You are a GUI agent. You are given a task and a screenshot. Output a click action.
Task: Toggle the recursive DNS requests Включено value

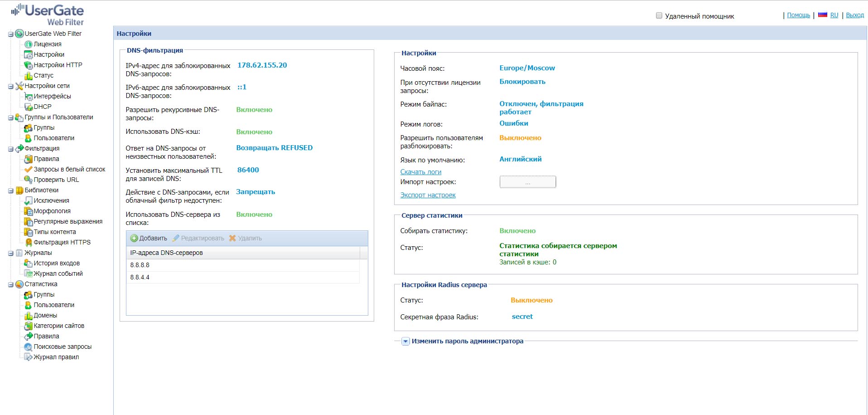point(254,110)
